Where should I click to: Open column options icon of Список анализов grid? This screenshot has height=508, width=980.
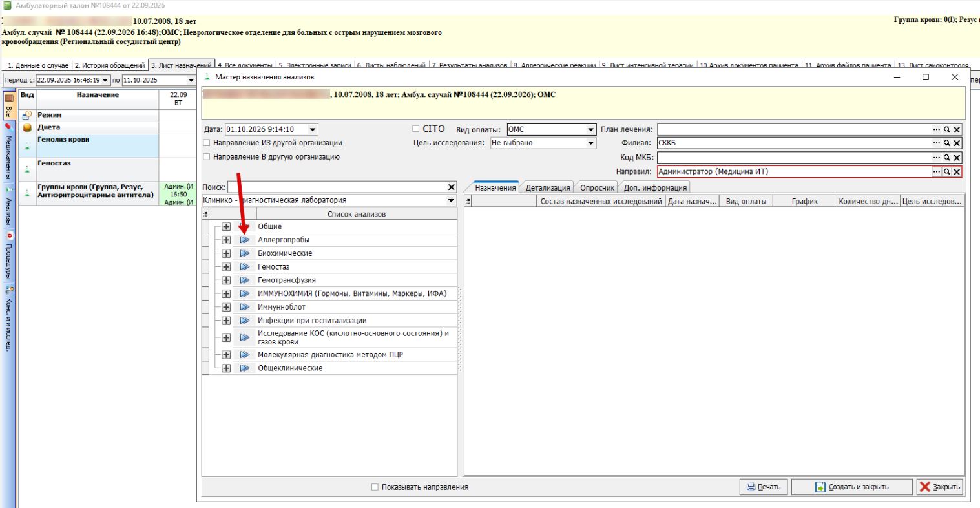coord(206,214)
